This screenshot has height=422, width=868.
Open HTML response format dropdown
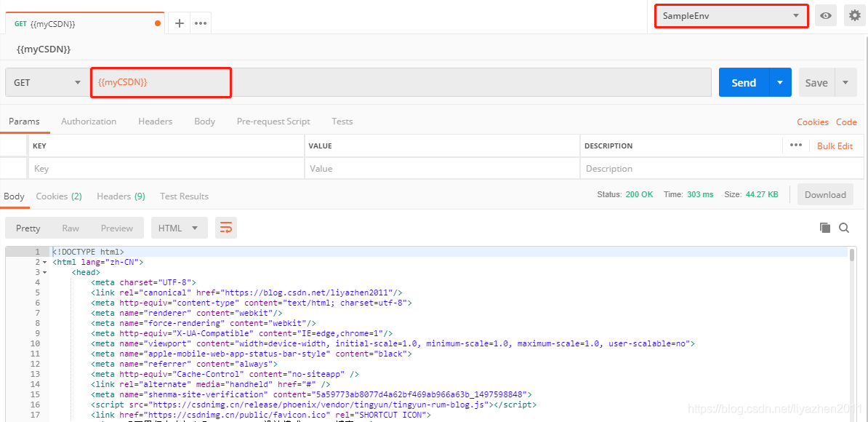[180, 228]
